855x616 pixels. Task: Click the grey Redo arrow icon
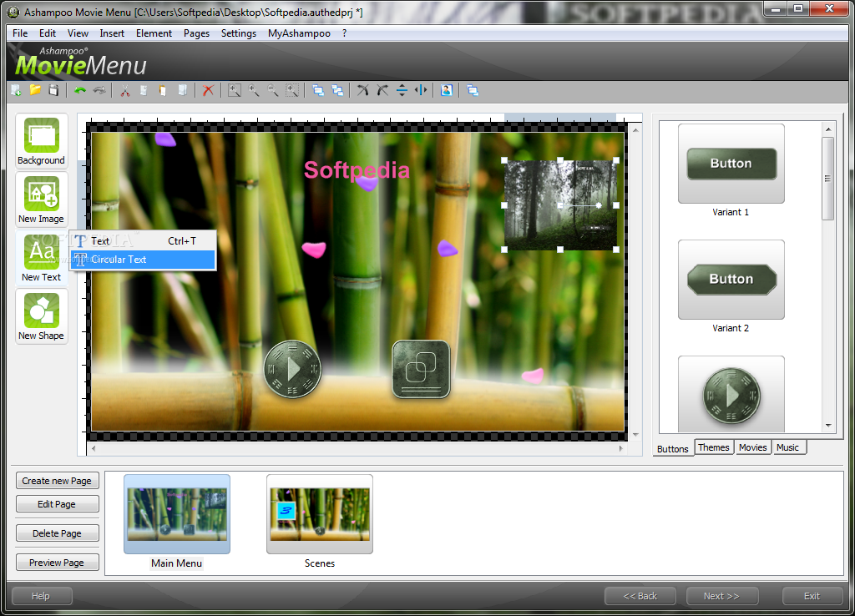point(99,90)
